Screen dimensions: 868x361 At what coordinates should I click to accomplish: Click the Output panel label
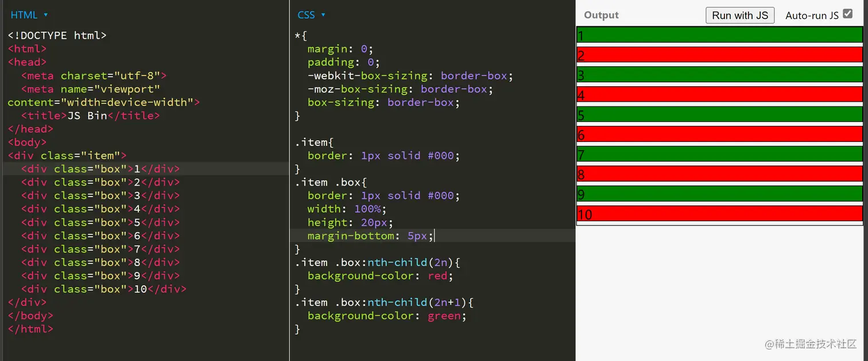601,16
